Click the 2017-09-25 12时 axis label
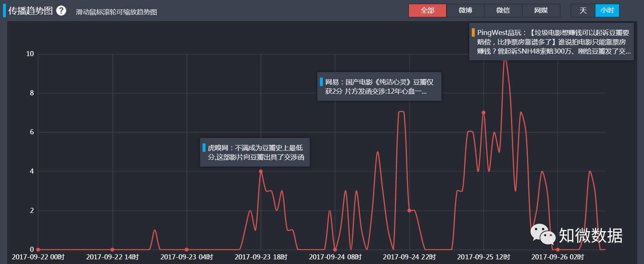Screen dimensions: 644x264 click(484, 257)
